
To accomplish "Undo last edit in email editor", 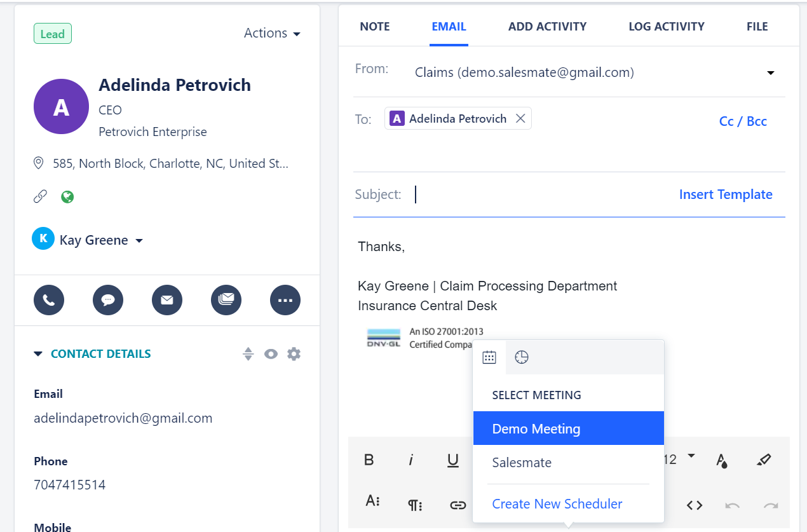I will (732, 505).
